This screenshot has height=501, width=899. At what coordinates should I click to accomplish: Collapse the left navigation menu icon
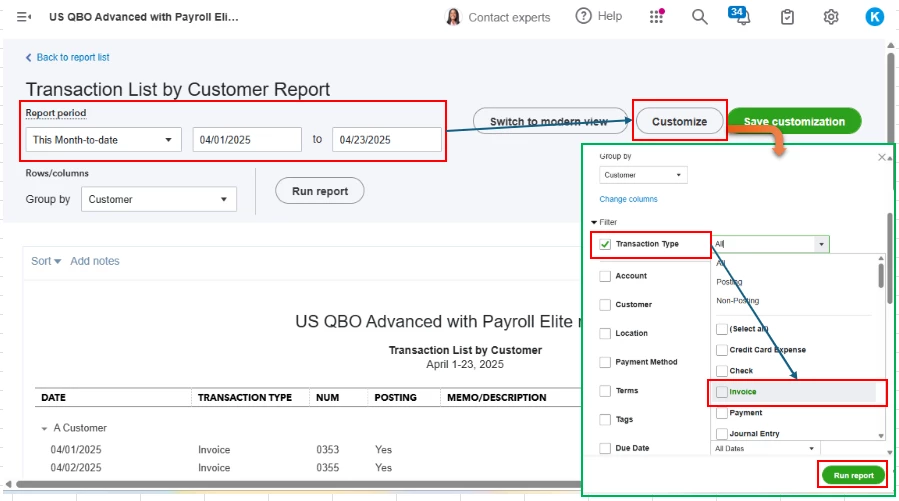click(24, 17)
